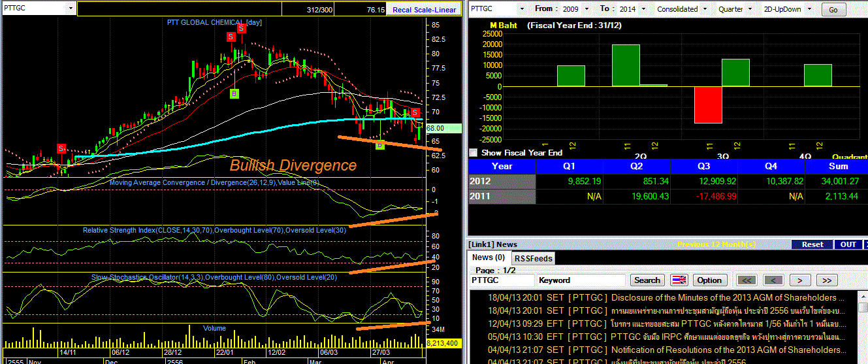The width and height of the screenshot is (868, 364).
Task: Select the 2011 year row label
Action: (502, 196)
